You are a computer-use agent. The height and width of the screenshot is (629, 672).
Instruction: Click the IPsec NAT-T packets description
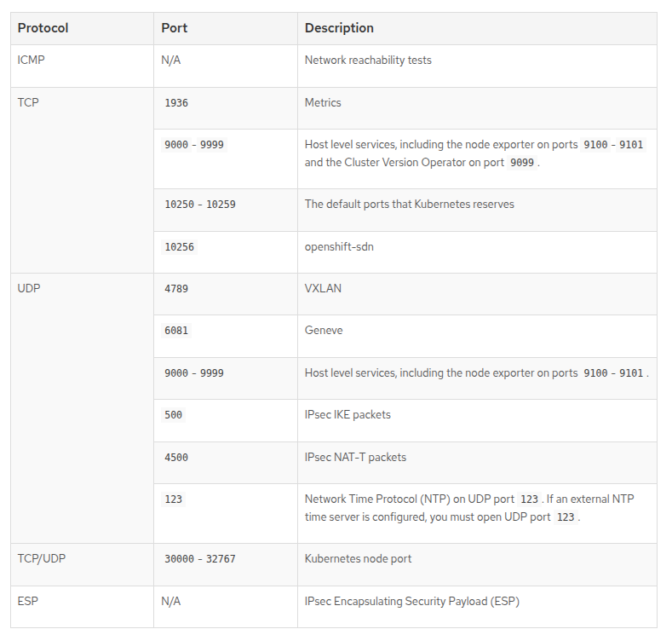point(355,457)
